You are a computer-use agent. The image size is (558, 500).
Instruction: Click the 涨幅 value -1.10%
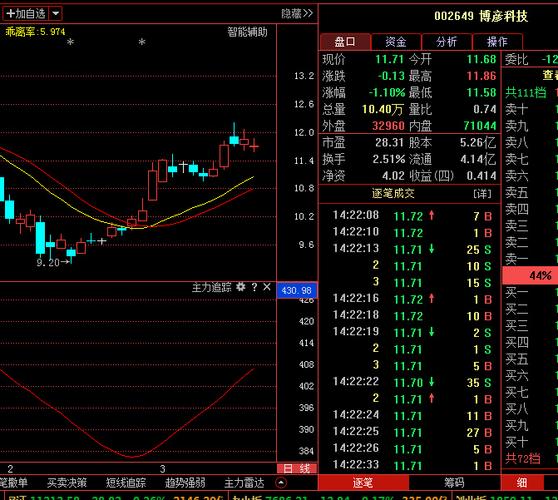point(387,93)
